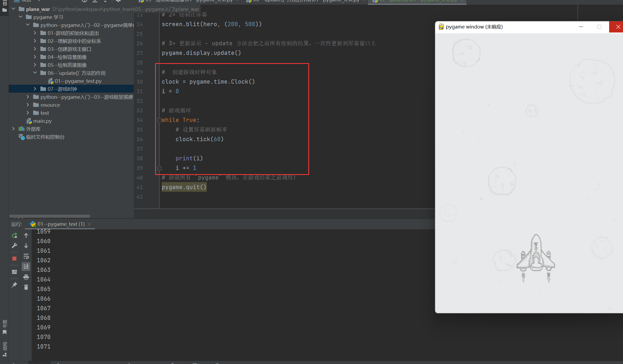The image size is (623, 364).
Task: Toggle scroll to end of console output
Action: pos(26,267)
